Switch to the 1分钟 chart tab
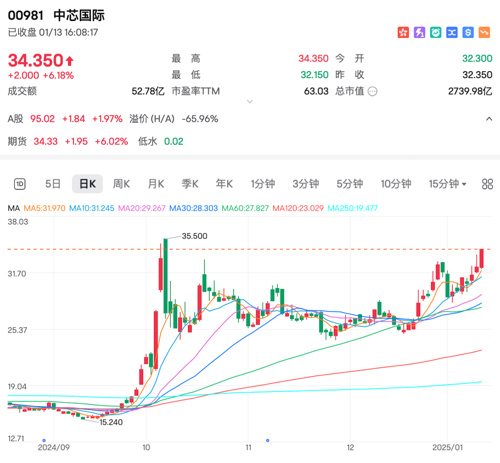The width and height of the screenshot is (500, 463). 263,184
